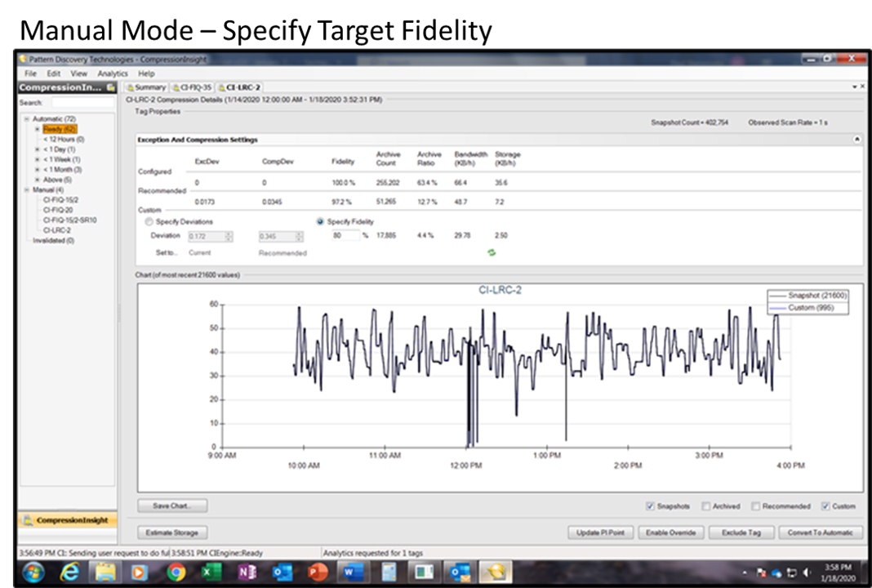Collapse Exception And Compression Settings section chevron
The width and height of the screenshot is (872, 588).
coord(857,139)
